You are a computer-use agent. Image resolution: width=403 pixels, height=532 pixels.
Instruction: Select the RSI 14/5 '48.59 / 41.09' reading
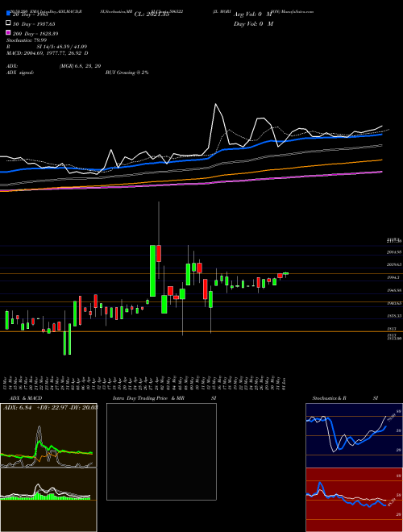pyautogui.click(x=71, y=47)
